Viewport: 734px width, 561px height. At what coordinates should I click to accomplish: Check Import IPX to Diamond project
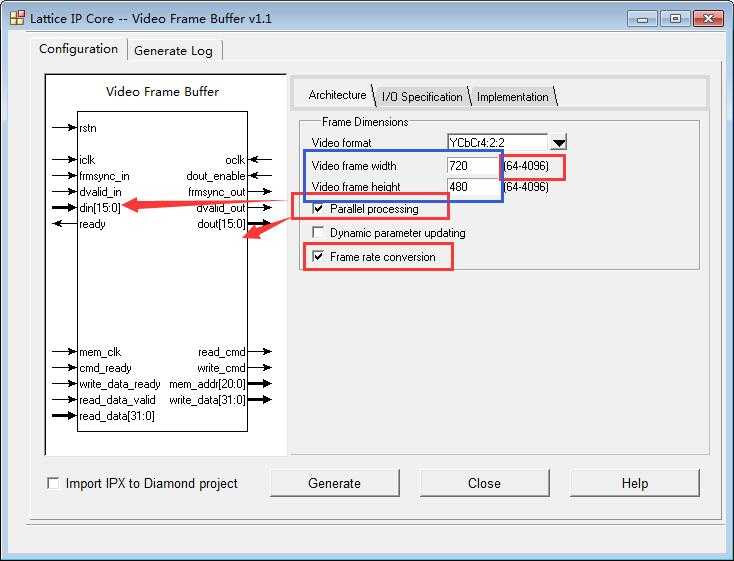53,483
